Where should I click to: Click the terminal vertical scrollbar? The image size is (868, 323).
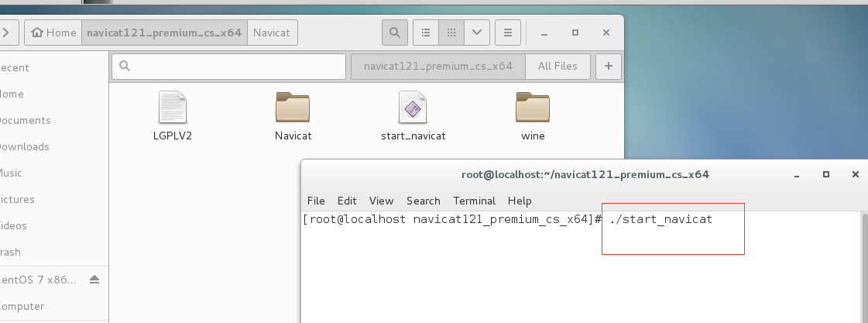click(865, 267)
